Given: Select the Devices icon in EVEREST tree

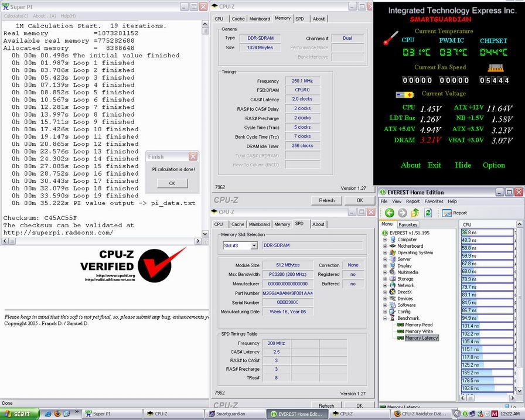Looking at the screenshot, I should coord(393,299).
